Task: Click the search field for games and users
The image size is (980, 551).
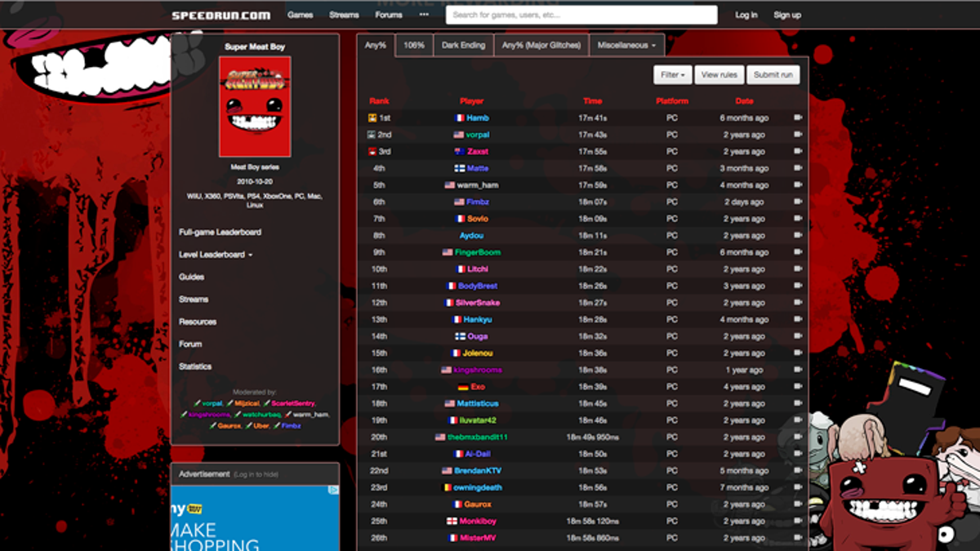Action: pos(582,15)
